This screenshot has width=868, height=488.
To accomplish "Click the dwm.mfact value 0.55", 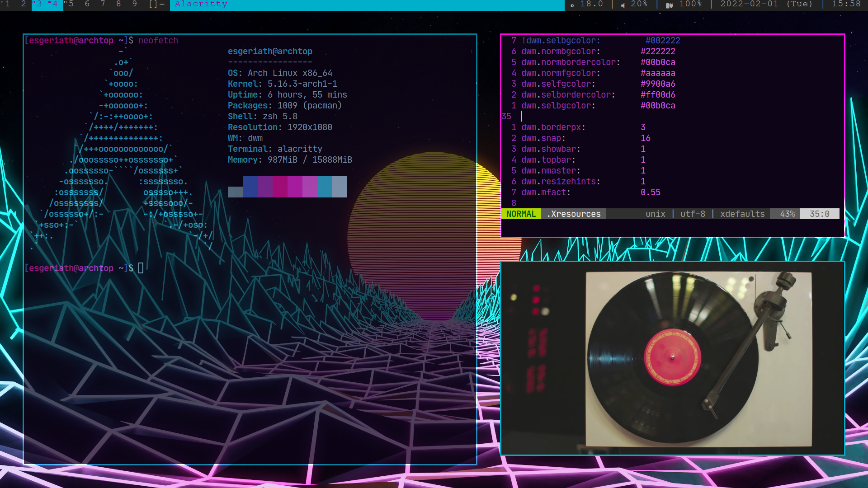I will (650, 192).
